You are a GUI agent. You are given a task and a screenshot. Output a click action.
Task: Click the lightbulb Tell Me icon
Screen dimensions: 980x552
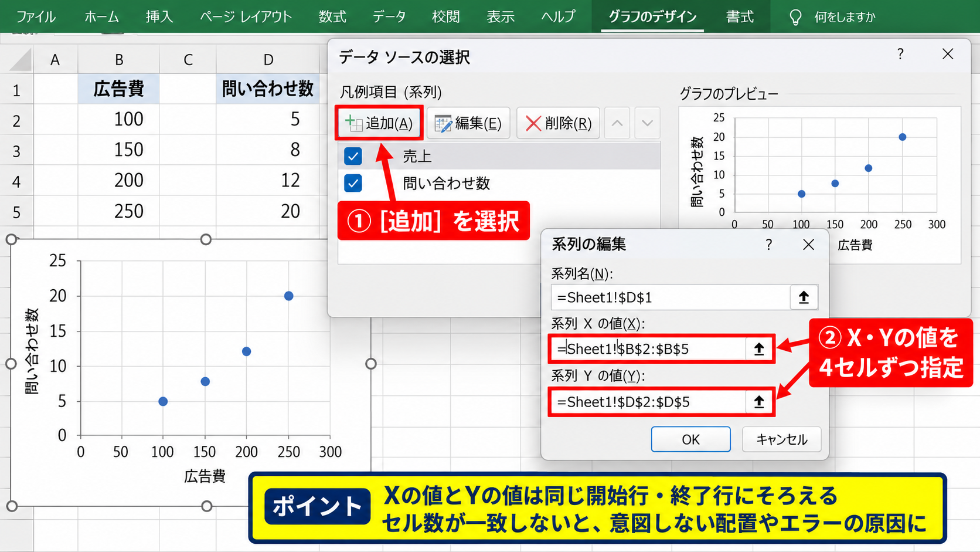795,17
